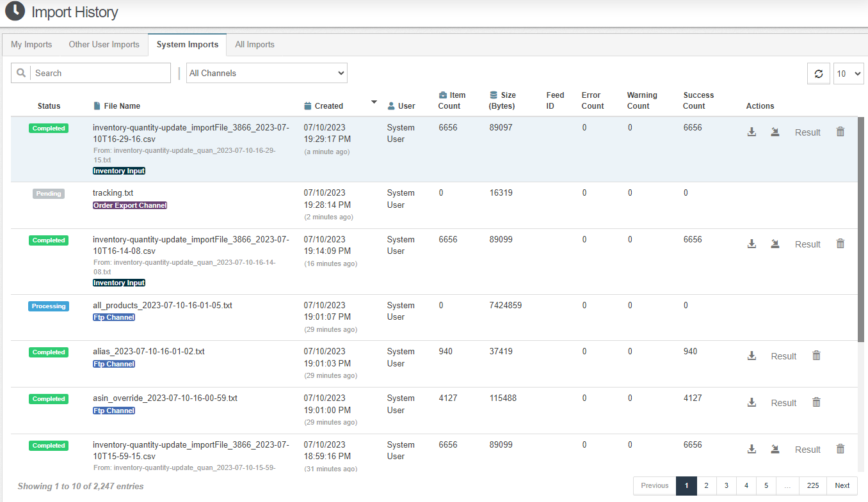Switch to the My Imports tab
Image resolution: width=868 pixels, height=502 pixels.
(31, 45)
